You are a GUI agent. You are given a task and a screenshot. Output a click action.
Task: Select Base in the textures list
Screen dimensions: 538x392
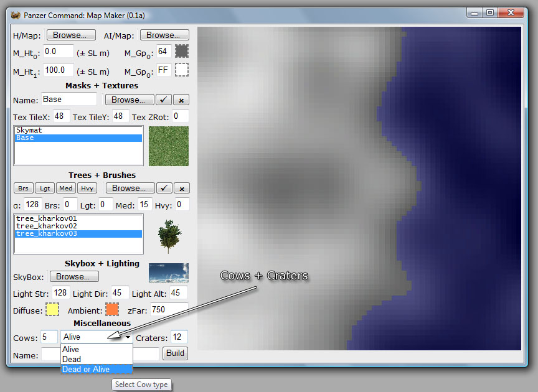click(x=78, y=138)
